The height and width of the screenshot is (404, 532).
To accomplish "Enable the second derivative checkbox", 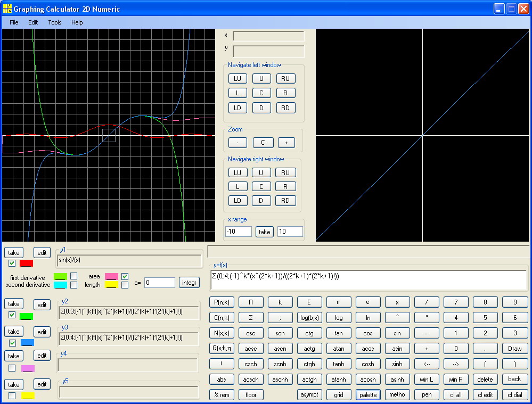I will tap(73, 285).
